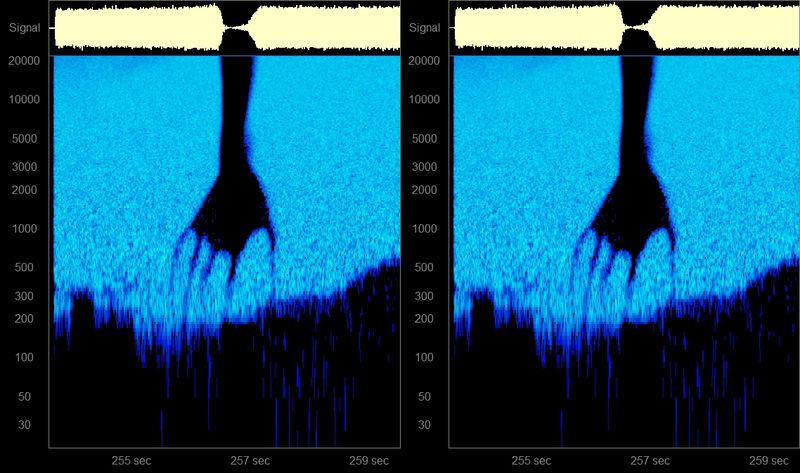Screen dimensions: 800x473
Task: Pick the 1000 frequency label in right panel
Action: click(428, 229)
